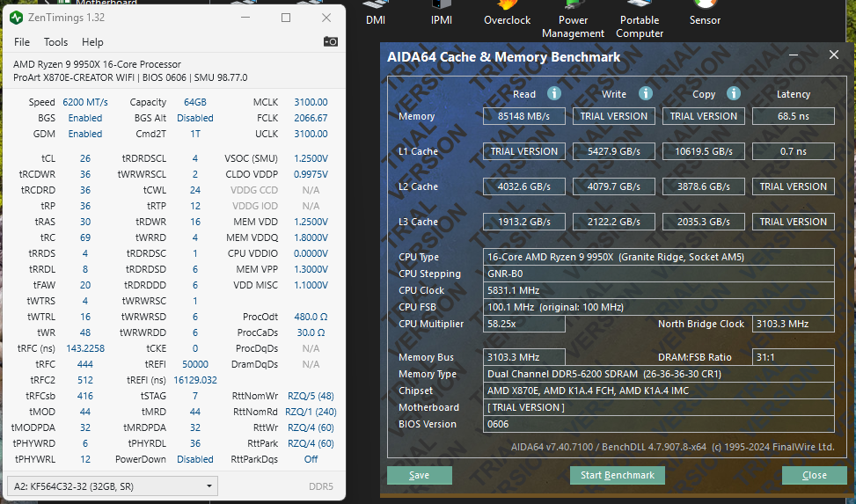
Task: Click the Read info icon in AIDA64
Action: point(554,93)
